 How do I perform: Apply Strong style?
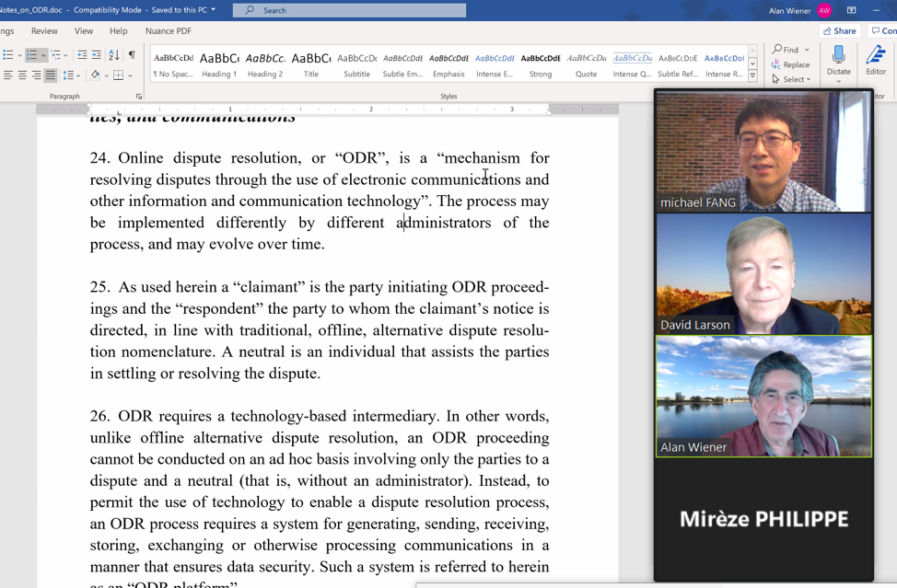pos(540,65)
